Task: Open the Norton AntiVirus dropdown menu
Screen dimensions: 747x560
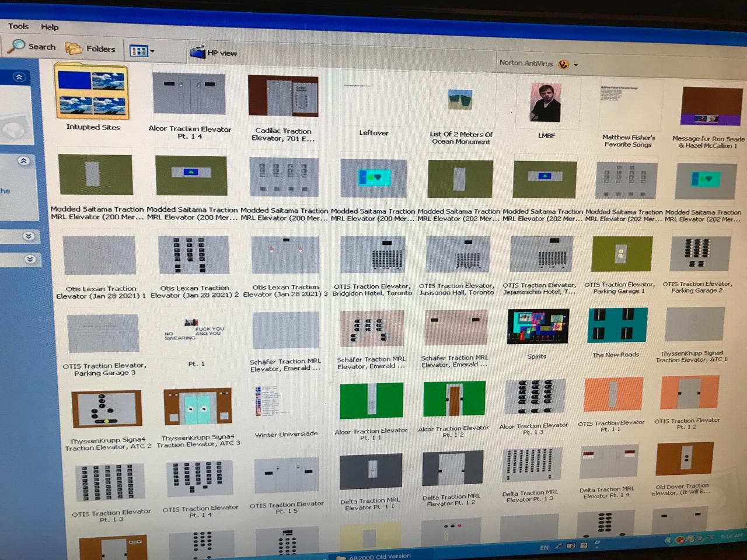Action: [x=575, y=64]
